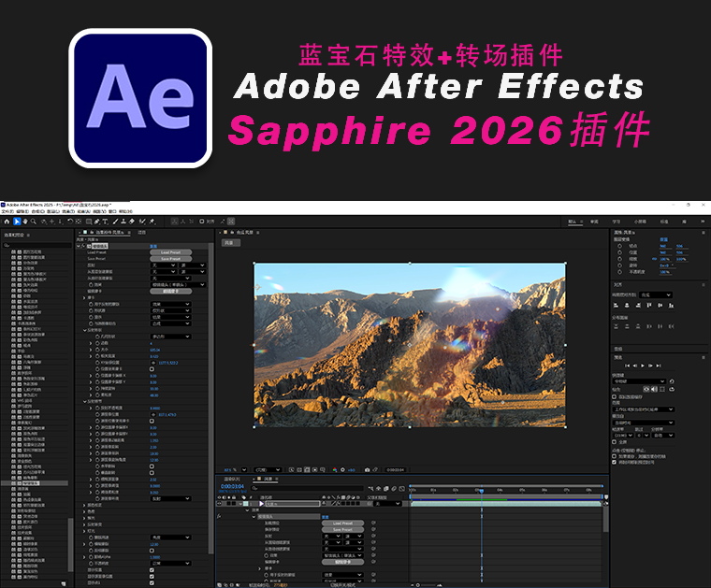Tick the 全屏 full screen checkbox
Image resolution: width=711 pixels, height=588 pixels.
point(615,441)
